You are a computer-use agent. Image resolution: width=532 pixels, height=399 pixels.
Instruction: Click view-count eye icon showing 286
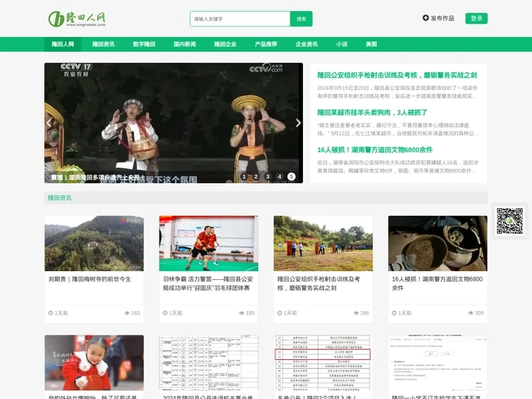pos(356,313)
